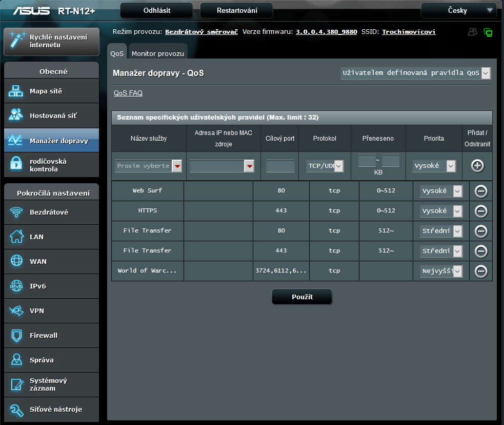Open the QoS rules type dropdown
The width and height of the screenshot is (504, 425).
point(415,73)
